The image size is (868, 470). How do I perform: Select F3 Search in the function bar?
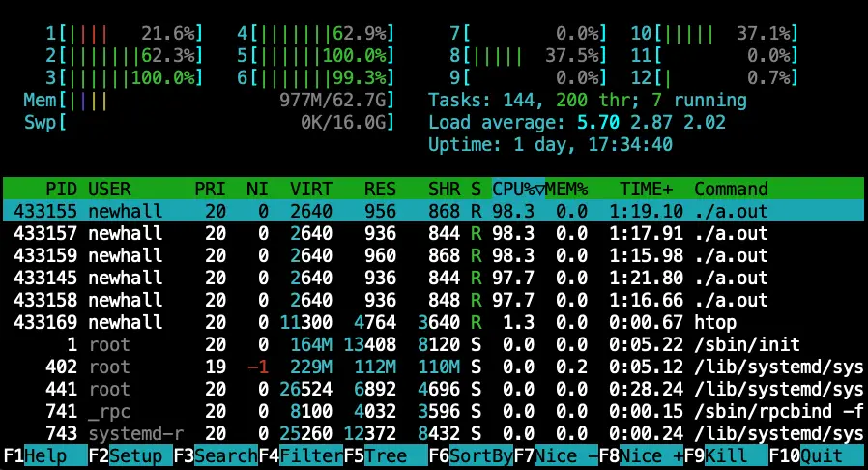tap(216, 456)
